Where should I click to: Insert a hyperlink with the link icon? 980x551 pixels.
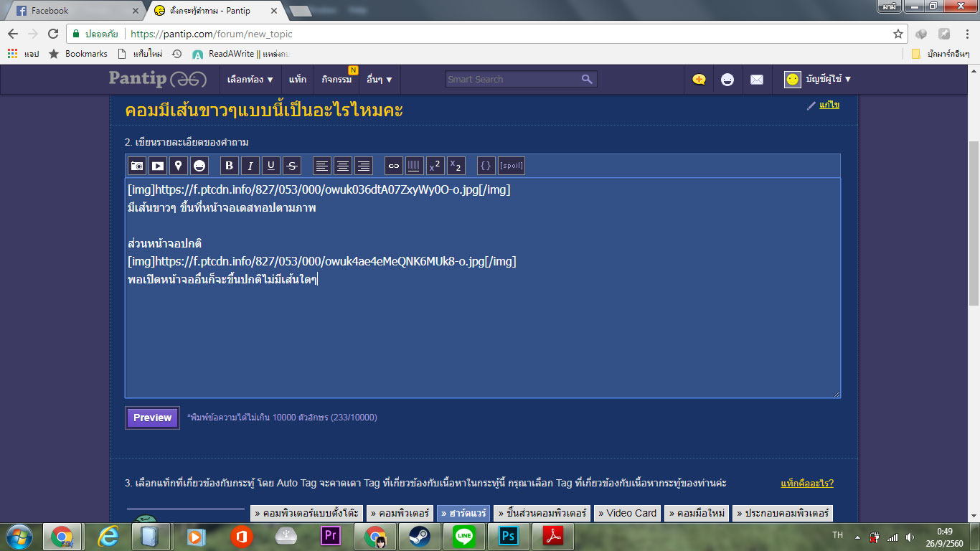point(394,166)
